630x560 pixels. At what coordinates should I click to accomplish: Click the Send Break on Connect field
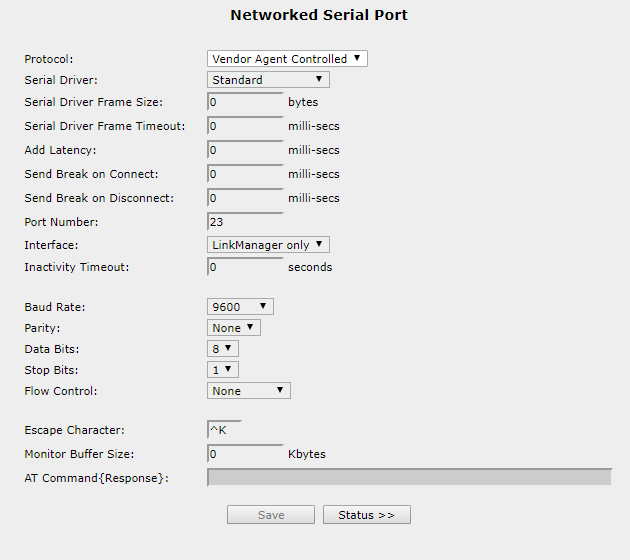point(245,174)
